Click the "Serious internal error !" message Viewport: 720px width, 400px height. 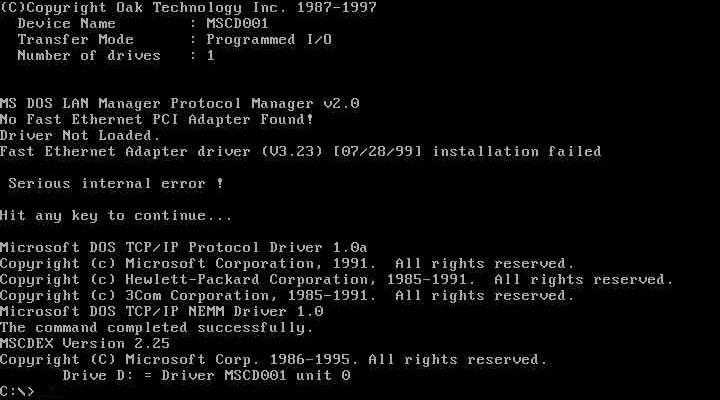(x=115, y=183)
